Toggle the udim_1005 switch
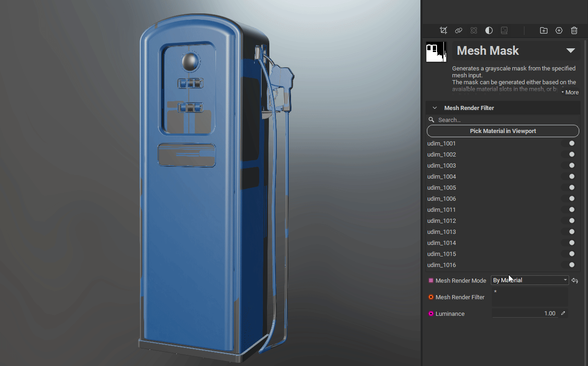This screenshot has height=366, width=588. tap(569, 187)
